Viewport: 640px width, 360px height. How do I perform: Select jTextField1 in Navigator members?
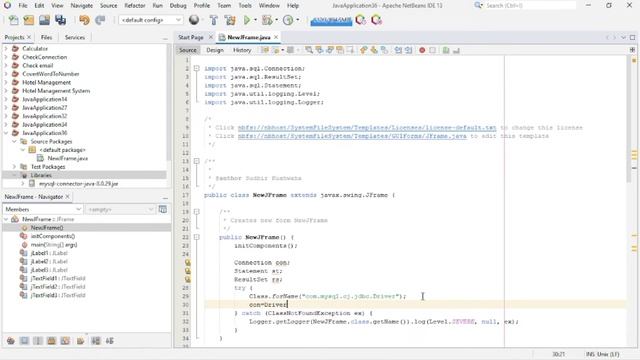(58, 278)
